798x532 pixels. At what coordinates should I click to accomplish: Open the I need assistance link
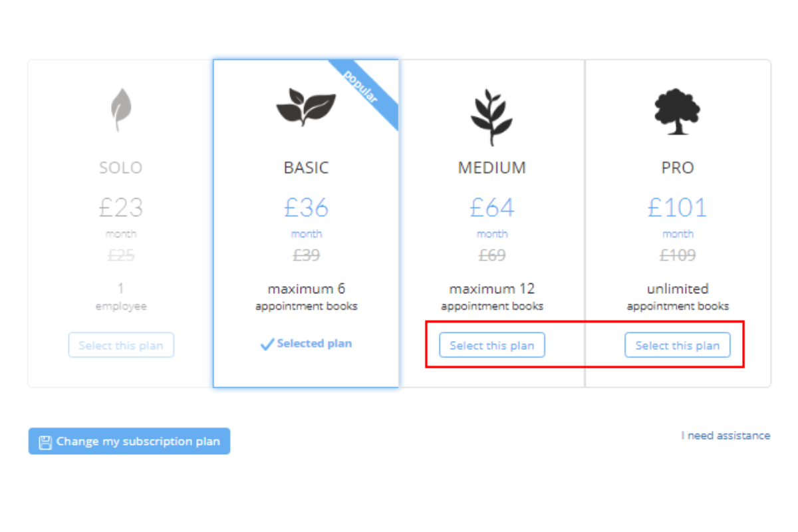(x=726, y=436)
